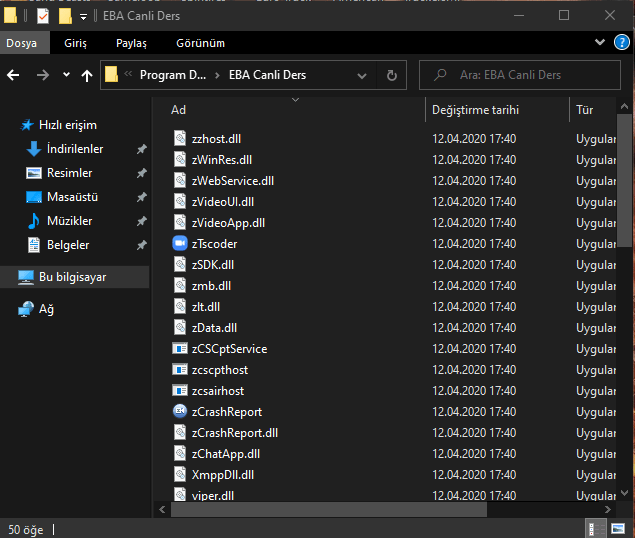Click the viper.dll file icon
Screen dimensions: 635x538
coord(180,495)
